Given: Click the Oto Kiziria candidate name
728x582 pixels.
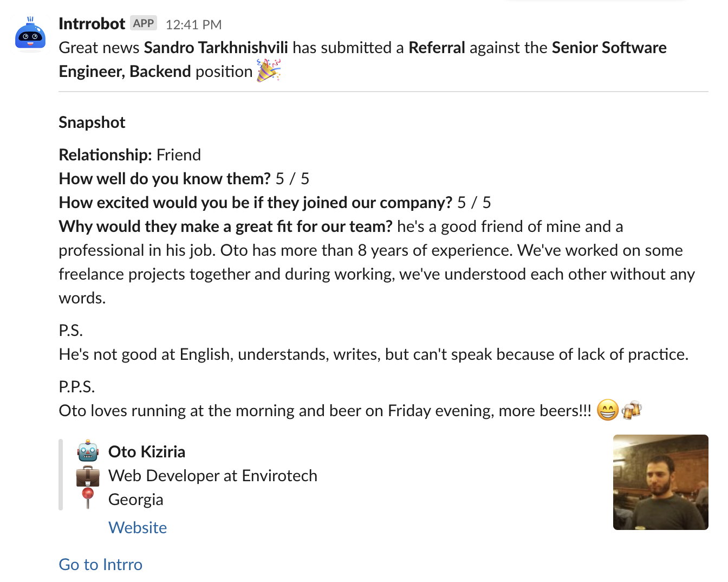Looking at the screenshot, I should click(147, 451).
